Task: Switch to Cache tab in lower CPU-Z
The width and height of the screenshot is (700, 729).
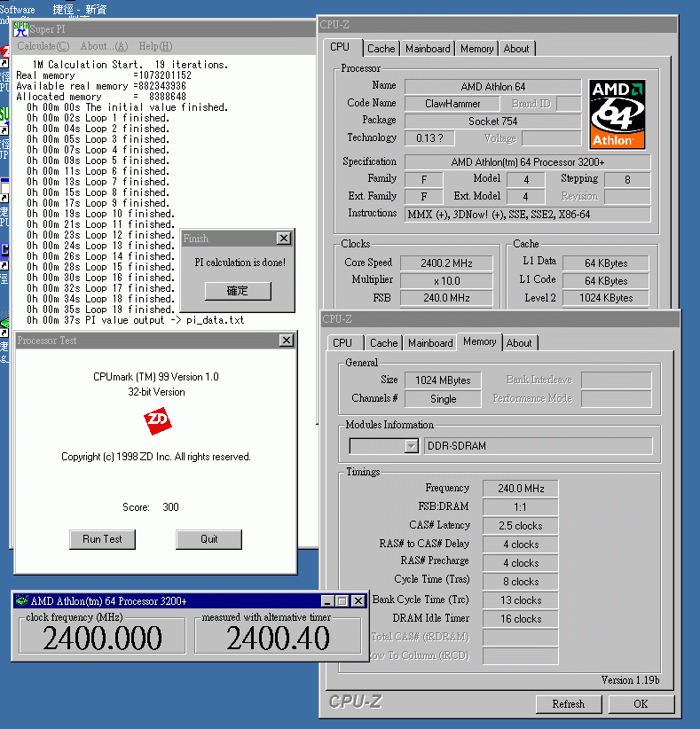Action: click(x=384, y=343)
